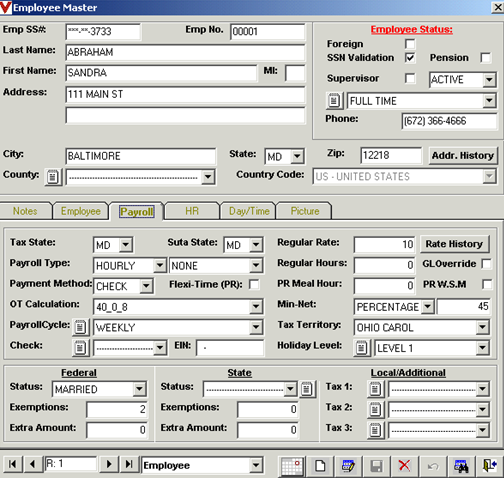The height and width of the screenshot is (478, 504).
Task: Open the Tax 3 lookup icon
Action: point(375,430)
